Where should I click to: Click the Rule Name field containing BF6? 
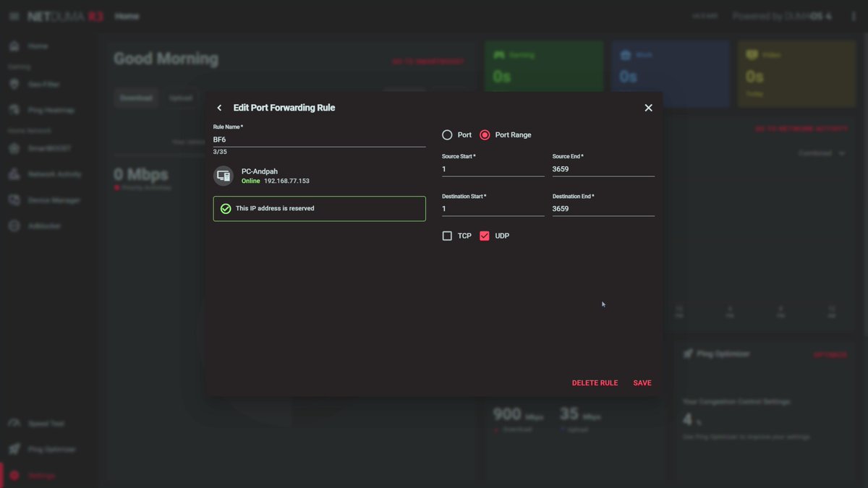click(319, 140)
